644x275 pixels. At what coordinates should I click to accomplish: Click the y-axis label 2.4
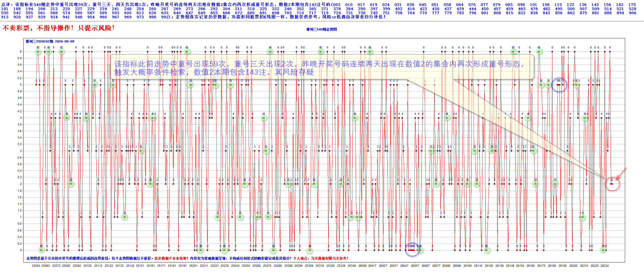[x=19, y=171]
